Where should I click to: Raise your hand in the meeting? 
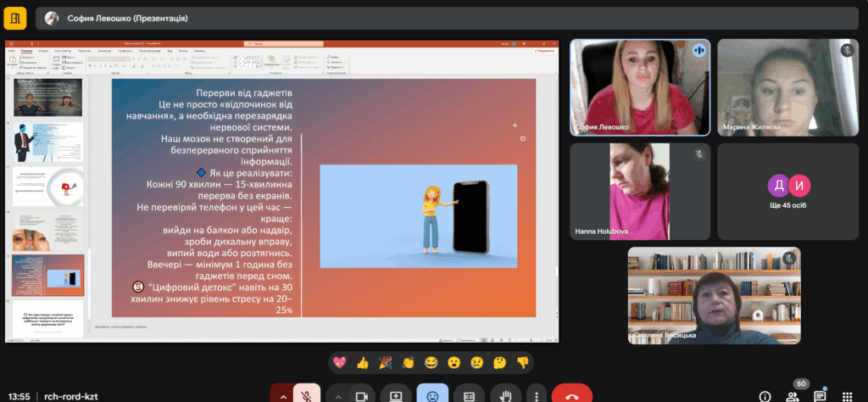pos(504,395)
